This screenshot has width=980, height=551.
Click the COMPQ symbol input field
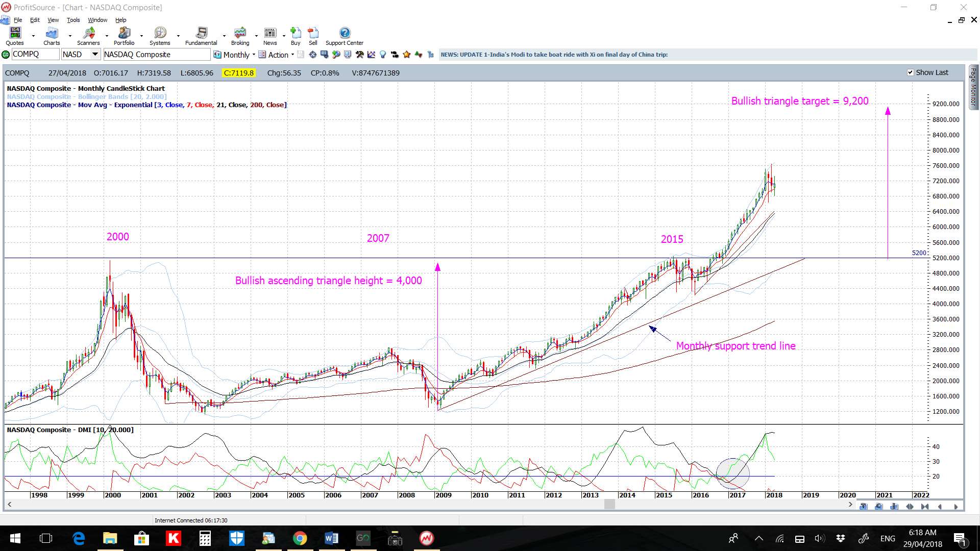tap(35, 54)
